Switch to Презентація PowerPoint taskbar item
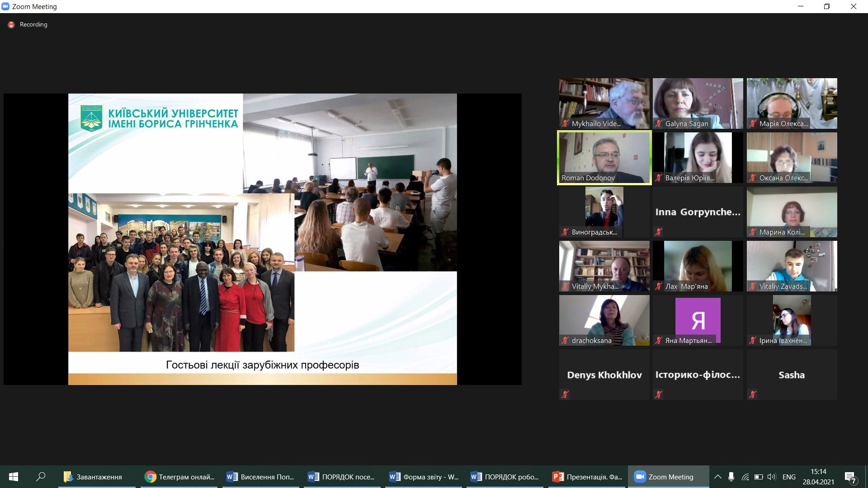This screenshot has width=868, height=488. coord(587,477)
